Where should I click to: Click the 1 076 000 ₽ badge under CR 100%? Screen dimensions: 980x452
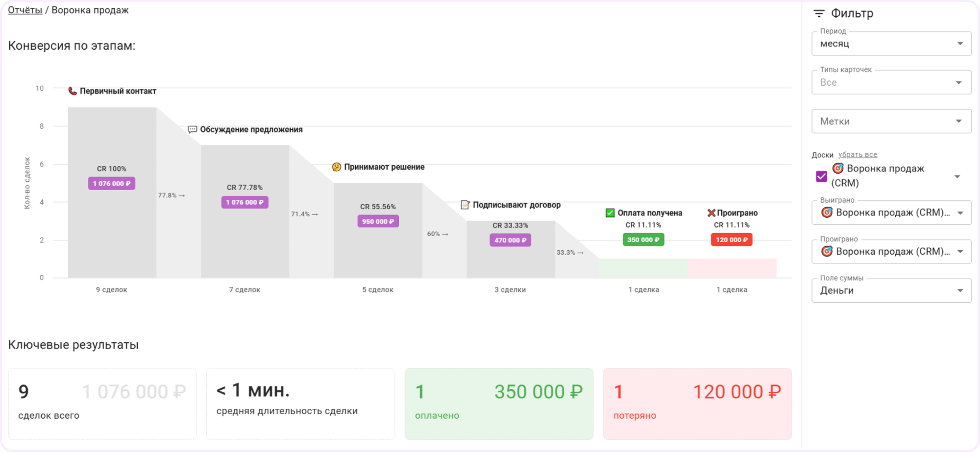[x=112, y=184]
